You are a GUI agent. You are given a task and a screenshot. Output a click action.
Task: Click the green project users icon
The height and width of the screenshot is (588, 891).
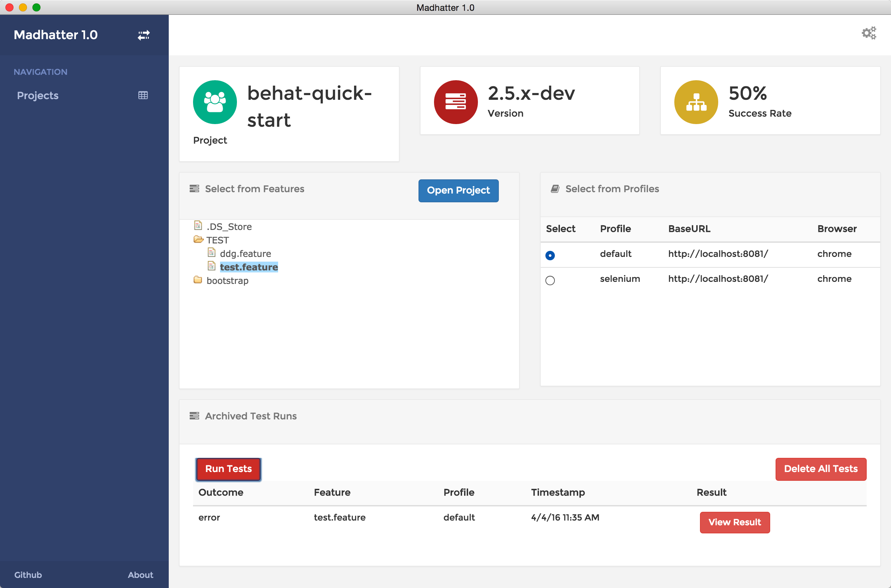click(215, 102)
